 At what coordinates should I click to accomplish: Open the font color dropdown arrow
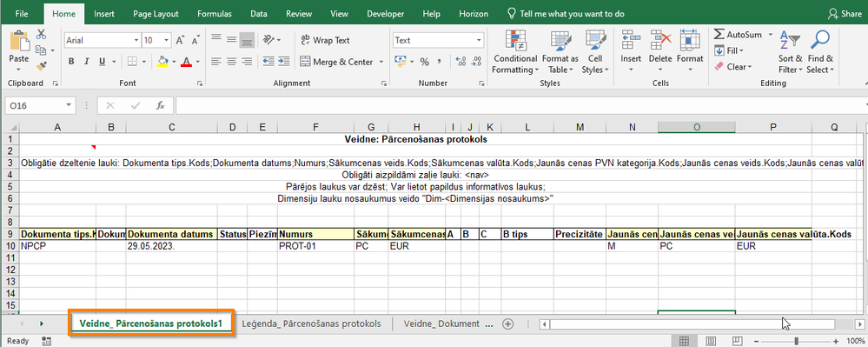[x=197, y=62]
